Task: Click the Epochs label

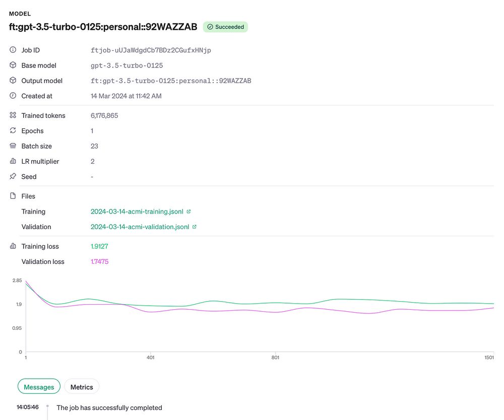Action: [x=32, y=131]
